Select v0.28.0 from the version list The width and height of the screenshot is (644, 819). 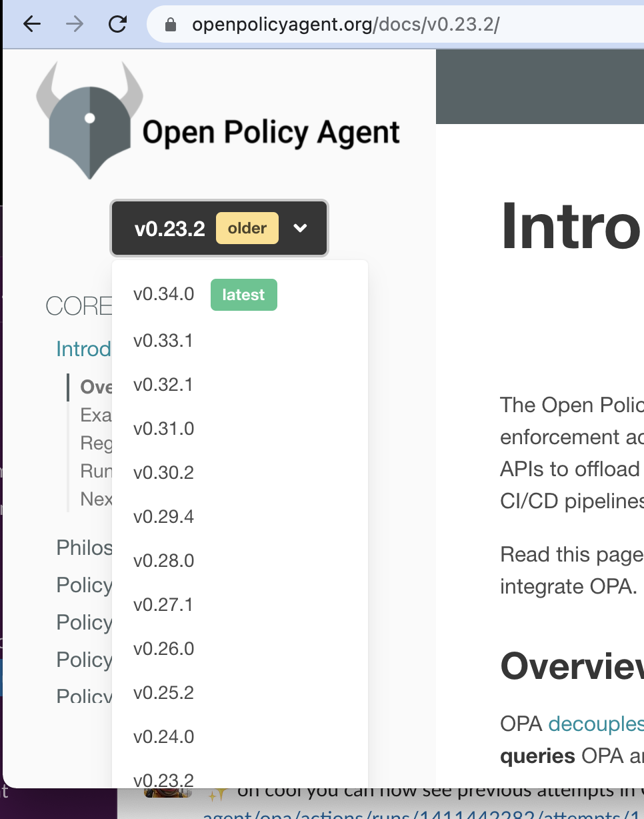[x=164, y=560]
